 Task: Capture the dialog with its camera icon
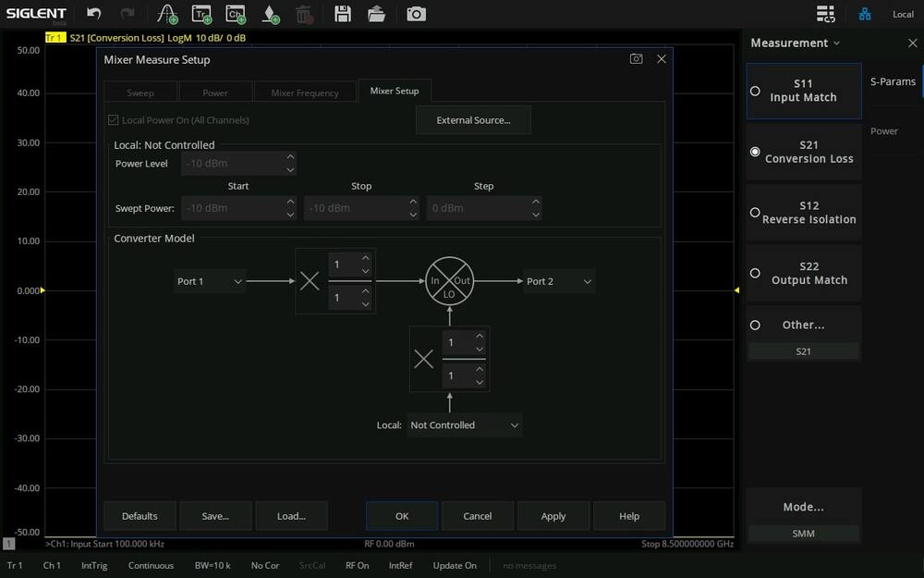pos(636,59)
